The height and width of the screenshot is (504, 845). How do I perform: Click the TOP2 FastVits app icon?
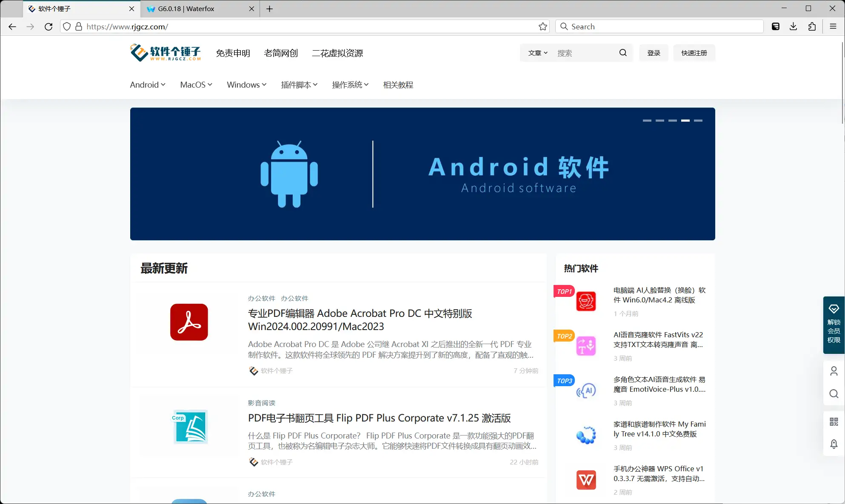(x=586, y=346)
